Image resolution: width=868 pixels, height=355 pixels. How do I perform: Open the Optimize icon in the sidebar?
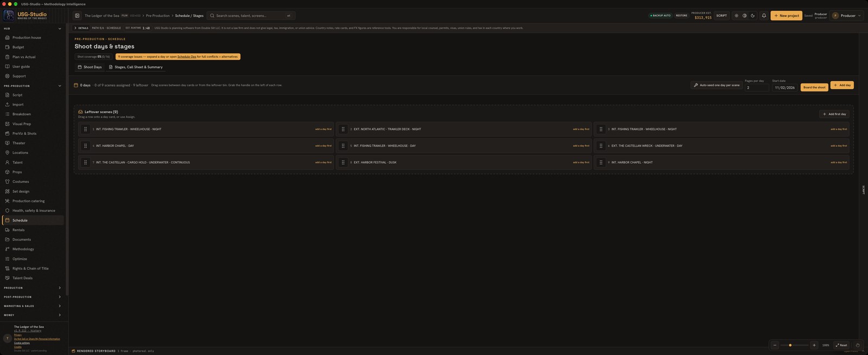(x=7, y=259)
